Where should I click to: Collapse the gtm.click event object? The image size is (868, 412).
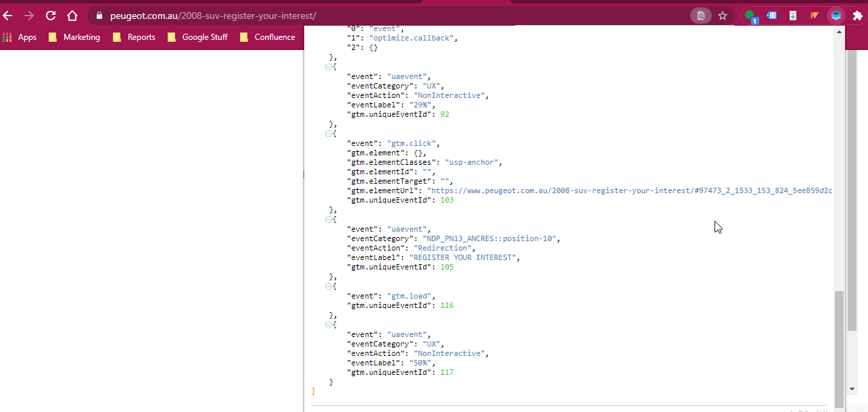(329, 134)
